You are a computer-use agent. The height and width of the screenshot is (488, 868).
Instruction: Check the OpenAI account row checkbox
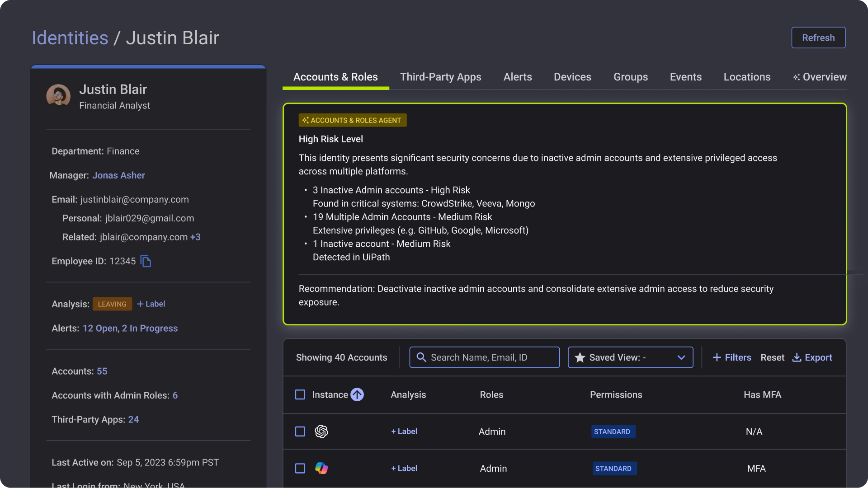[x=300, y=432]
